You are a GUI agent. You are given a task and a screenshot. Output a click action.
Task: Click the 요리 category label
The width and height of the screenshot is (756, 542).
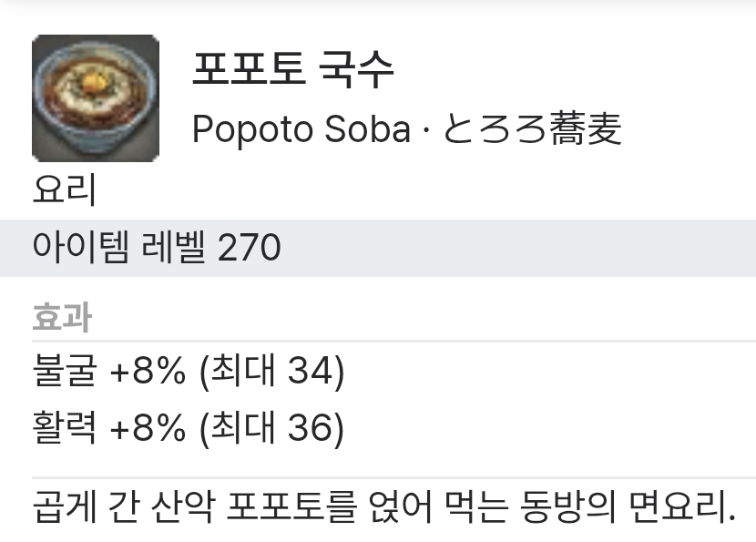coord(64,190)
